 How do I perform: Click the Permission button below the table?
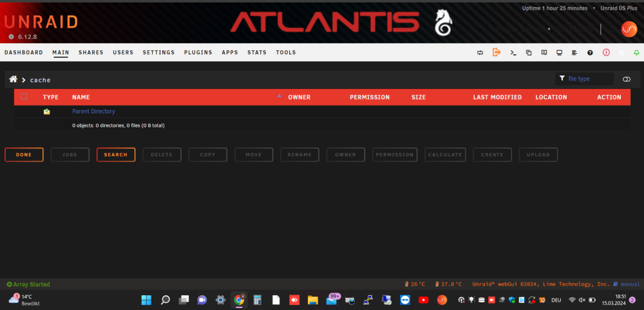[x=395, y=154]
